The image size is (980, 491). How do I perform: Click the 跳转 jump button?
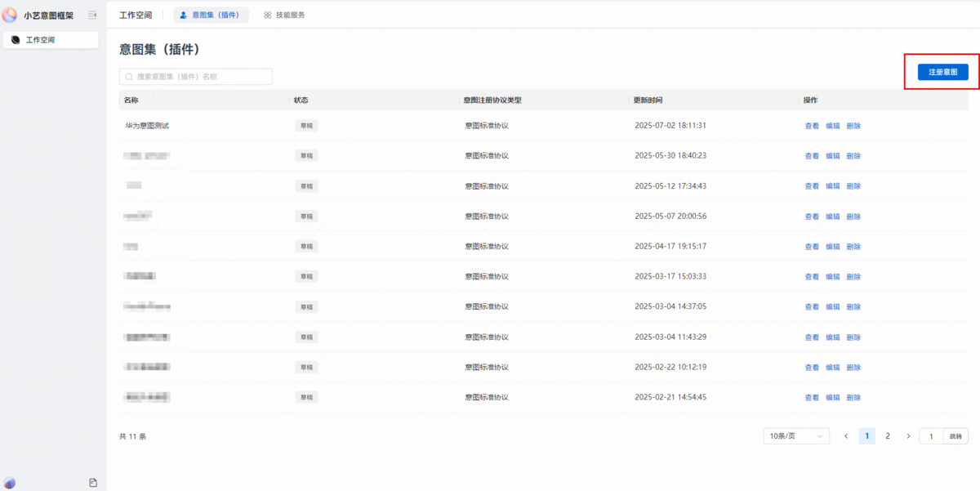(x=955, y=436)
